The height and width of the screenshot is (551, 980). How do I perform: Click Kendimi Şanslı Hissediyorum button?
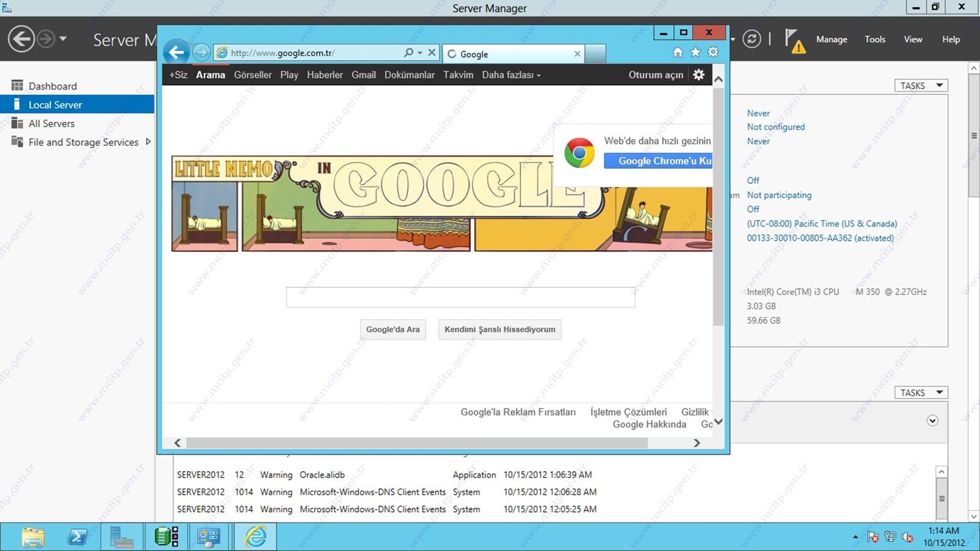(500, 329)
